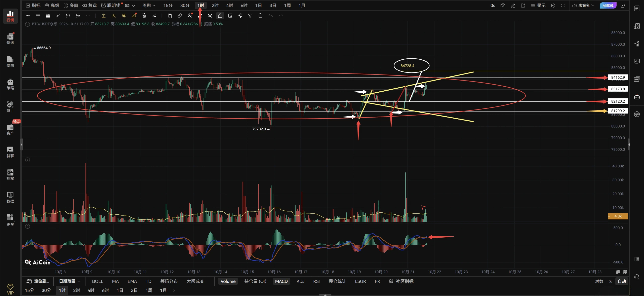Select the KDJ indicator tab

point(300,281)
